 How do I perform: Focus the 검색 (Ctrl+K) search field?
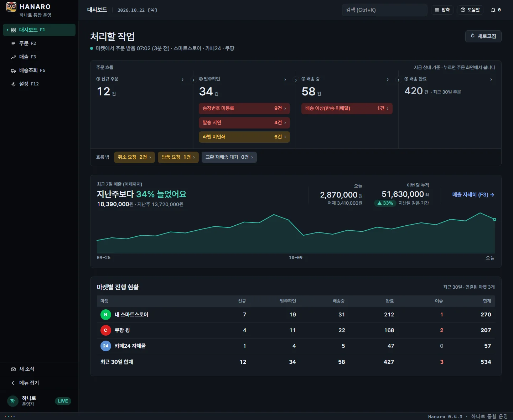pyautogui.click(x=385, y=10)
